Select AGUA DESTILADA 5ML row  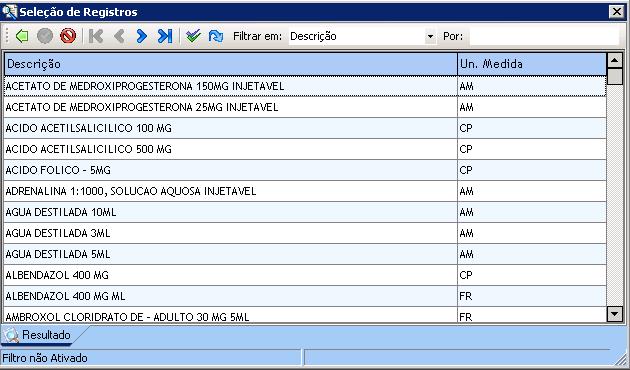coord(305,254)
